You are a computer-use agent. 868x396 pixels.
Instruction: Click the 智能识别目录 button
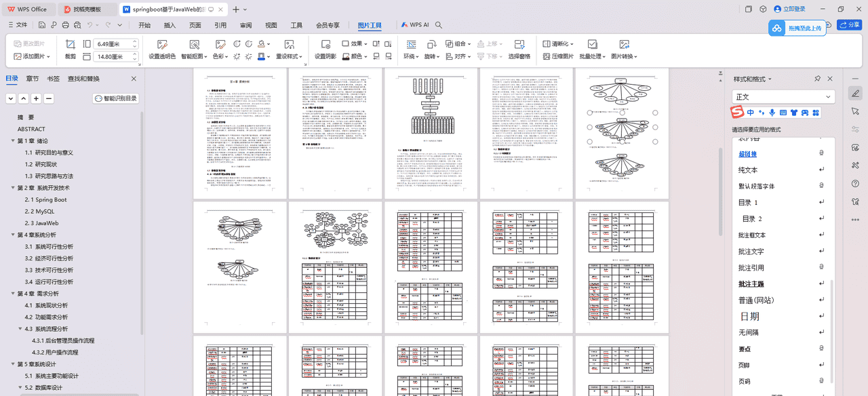tap(115, 99)
